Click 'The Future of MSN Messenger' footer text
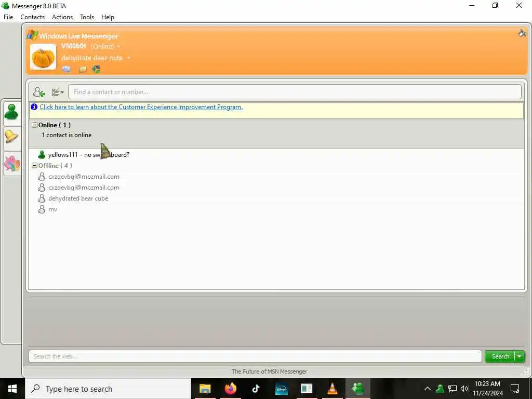 tap(269, 371)
